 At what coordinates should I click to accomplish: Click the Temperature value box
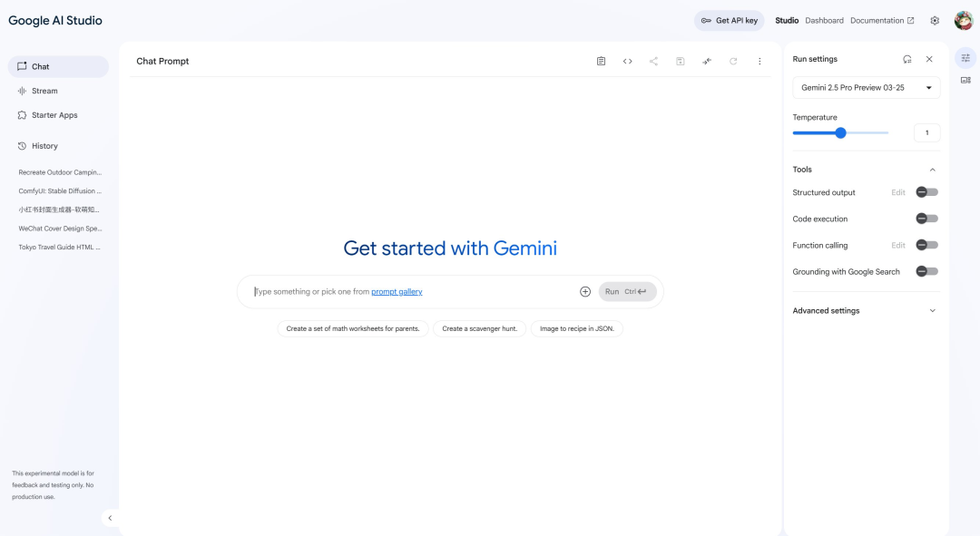click(x=926, y=132)
